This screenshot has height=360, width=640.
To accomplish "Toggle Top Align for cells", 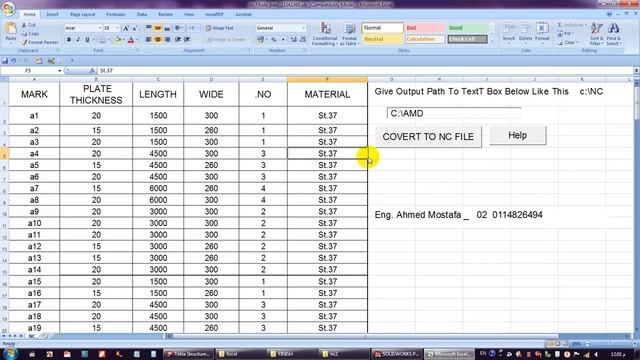I will (149, 28).
